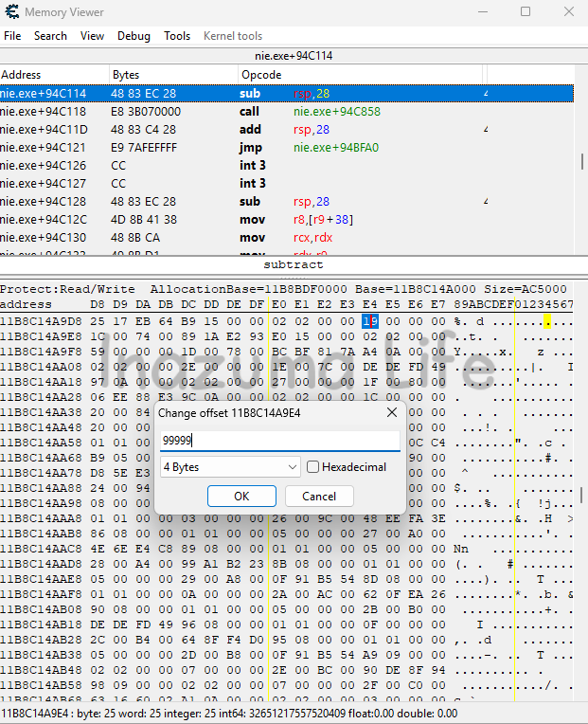The width and height of the screenshot is (588, 724).
Task: Open the Debug menu
Action: (134, 36)
